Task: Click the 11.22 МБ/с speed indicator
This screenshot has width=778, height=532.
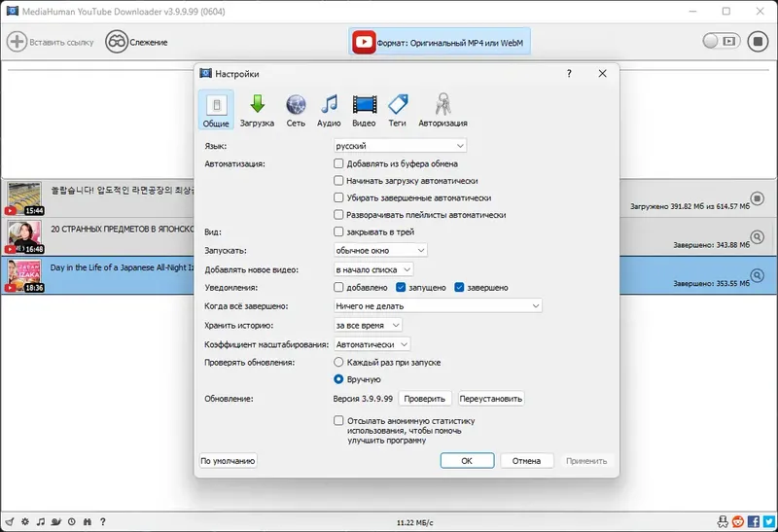Action: tap(415, 522)
